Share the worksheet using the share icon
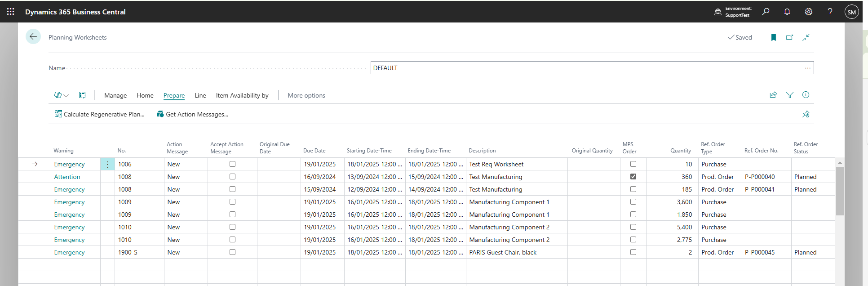 click(773, 95)
